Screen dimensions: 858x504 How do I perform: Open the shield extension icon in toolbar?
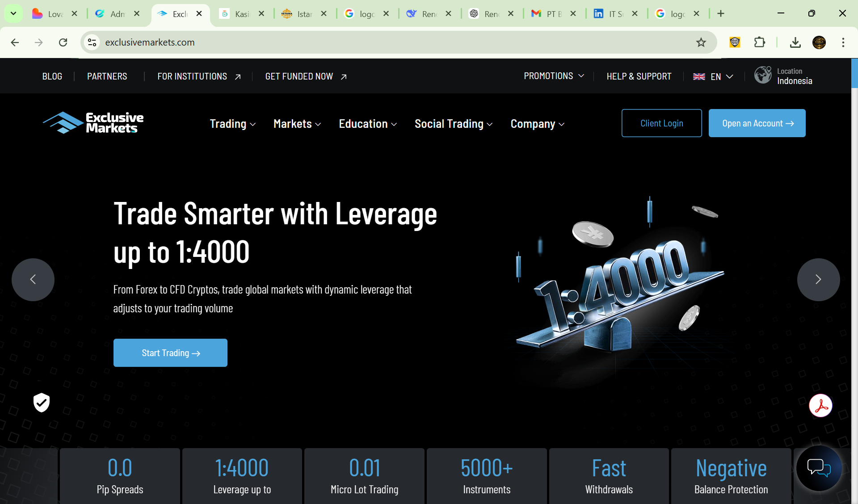tap(735, 42)
